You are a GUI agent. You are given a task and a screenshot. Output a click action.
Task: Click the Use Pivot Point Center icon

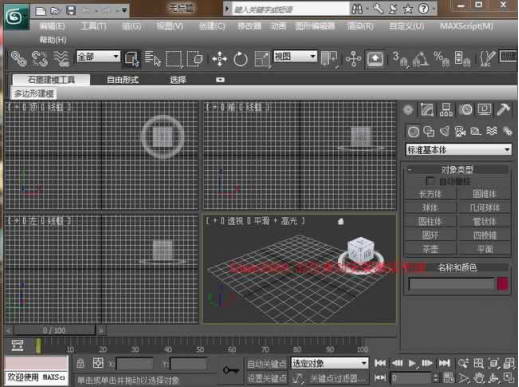coord(329,59)
